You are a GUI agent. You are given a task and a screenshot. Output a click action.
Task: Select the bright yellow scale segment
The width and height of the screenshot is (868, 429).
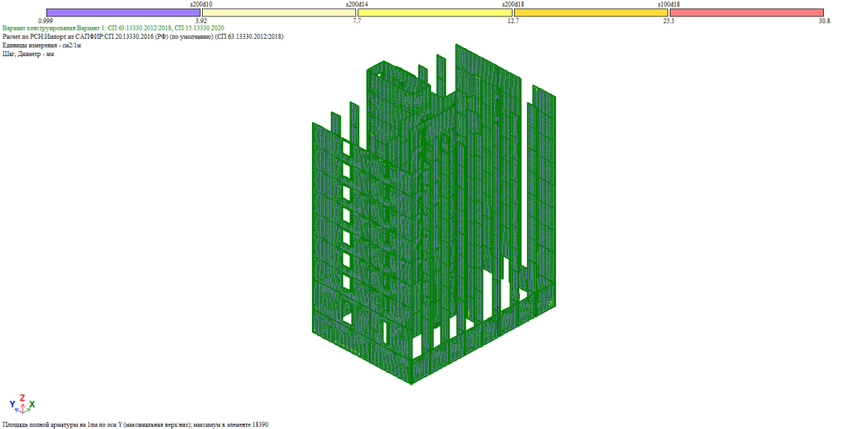[x=435, y=13]
